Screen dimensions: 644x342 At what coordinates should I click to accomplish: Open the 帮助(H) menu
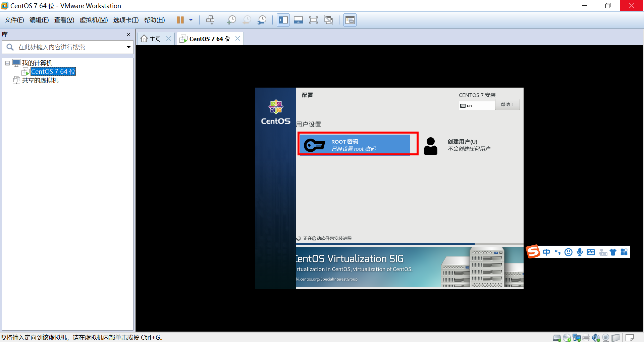[x=155, y=20]
